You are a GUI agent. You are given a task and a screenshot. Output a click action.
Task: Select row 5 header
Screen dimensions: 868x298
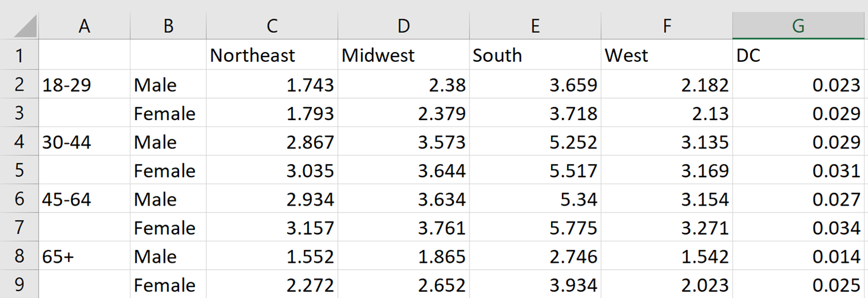point(19,170)
